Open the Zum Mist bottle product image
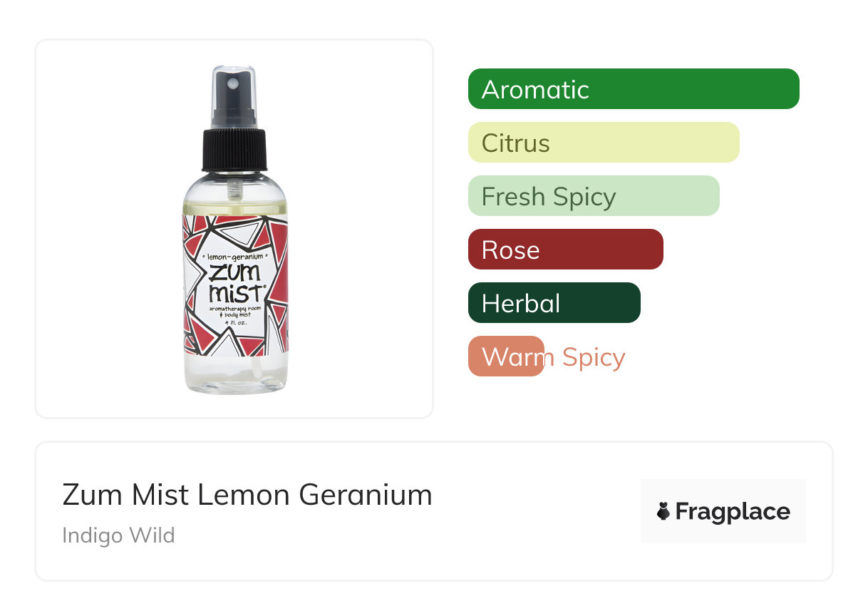The image size is (868, 616). (x=234, y=229)
